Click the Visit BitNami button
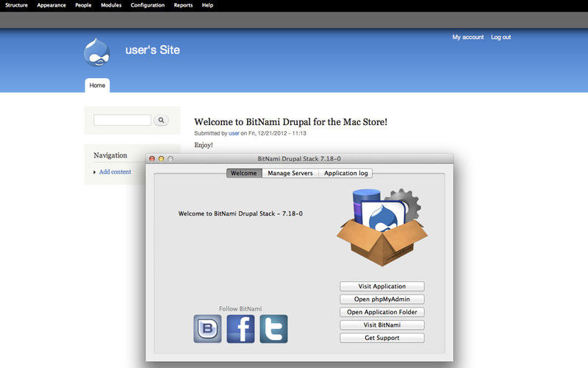The height and width of the screenshot is (368, 588). tap(381, 325)
